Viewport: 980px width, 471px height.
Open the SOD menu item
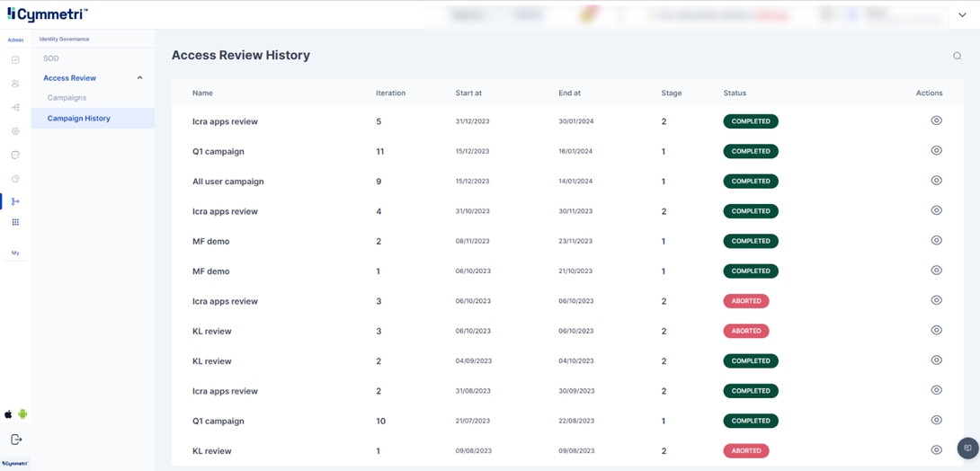[51, 58]
